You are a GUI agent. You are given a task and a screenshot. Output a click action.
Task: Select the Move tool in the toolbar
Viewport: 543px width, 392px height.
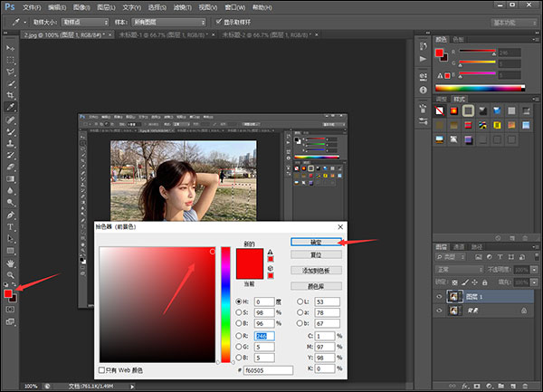point(10,46)
